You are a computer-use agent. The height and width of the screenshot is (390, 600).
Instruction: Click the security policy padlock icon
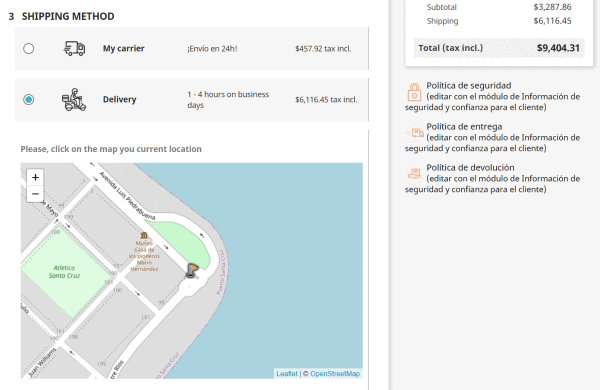(414, 92)
